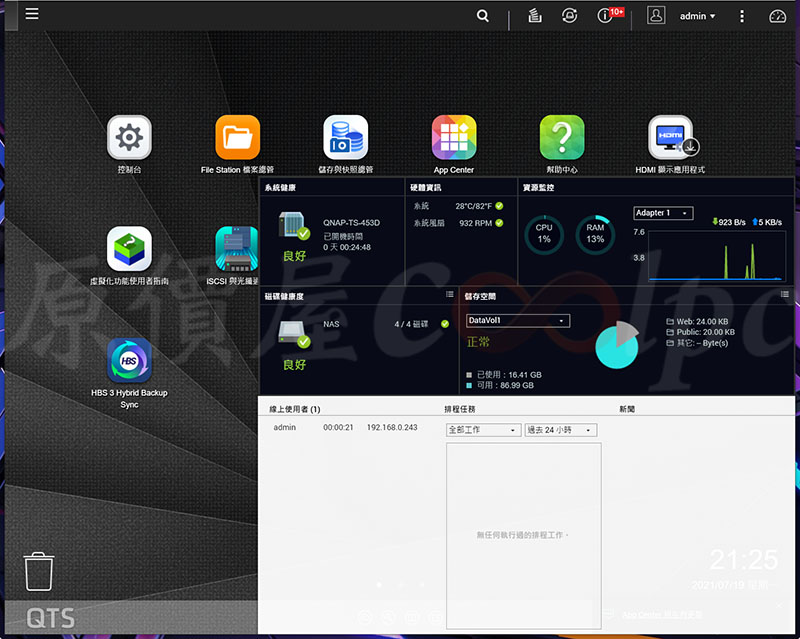Open list icon in 磁碟健康度 panel
Image resolution: width=800 pixels, height=639 pixels.
click(x=449, y=294)
